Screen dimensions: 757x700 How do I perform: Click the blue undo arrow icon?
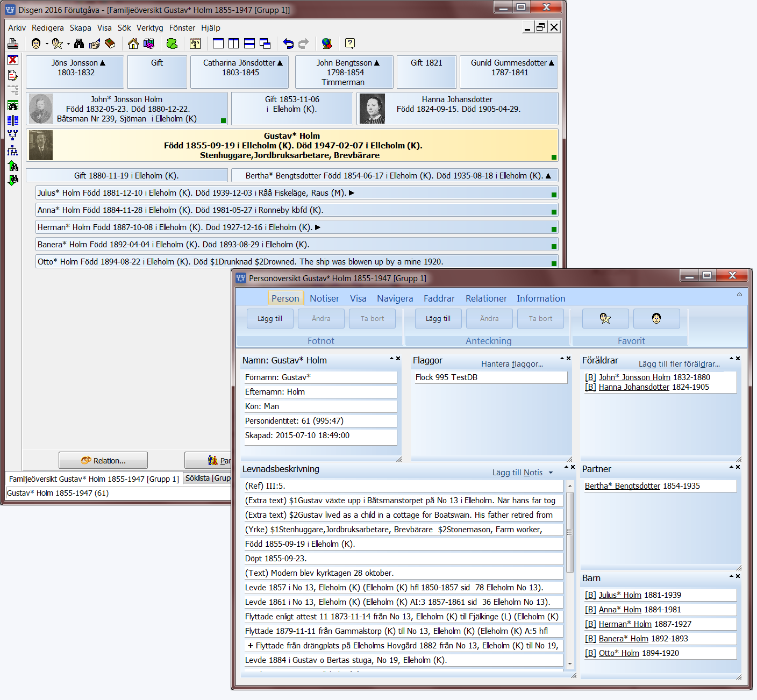click(288, 44)
